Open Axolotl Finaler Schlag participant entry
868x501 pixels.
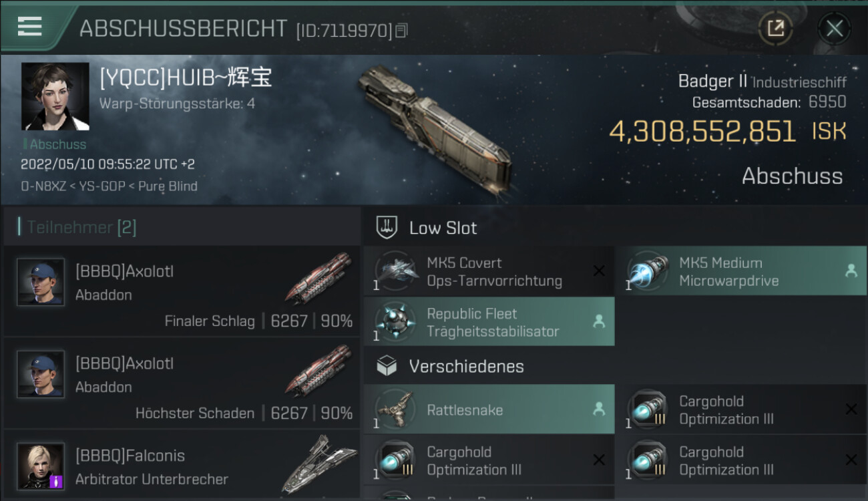pyautogui.click(x=182, y=291)
